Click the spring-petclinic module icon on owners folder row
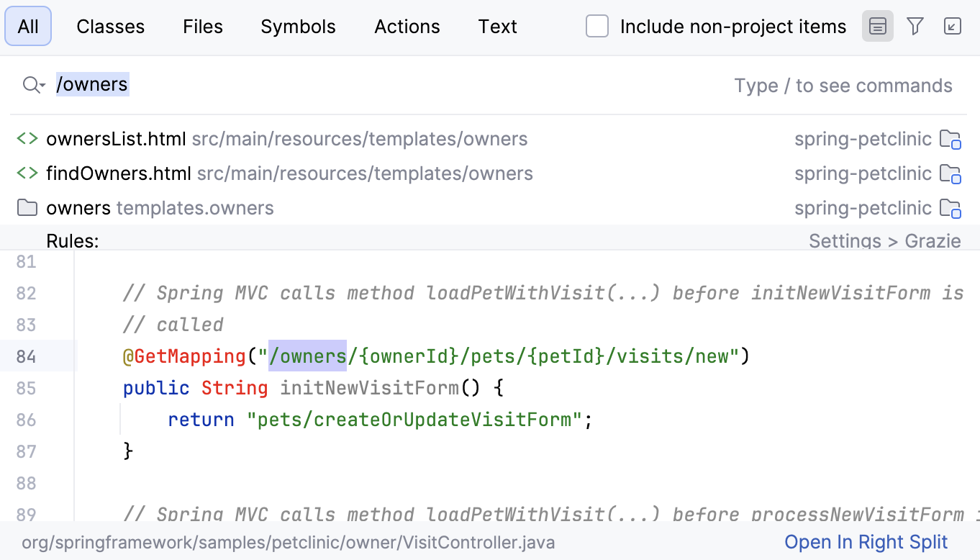This screenshot has width=980, height=560. (951, 207)
